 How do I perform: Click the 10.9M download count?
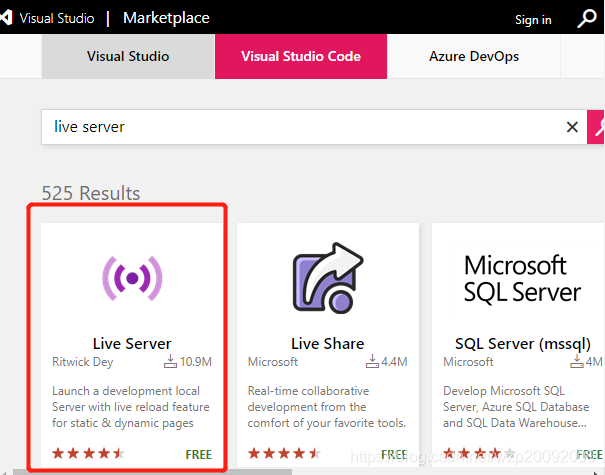tap(196, 362)
